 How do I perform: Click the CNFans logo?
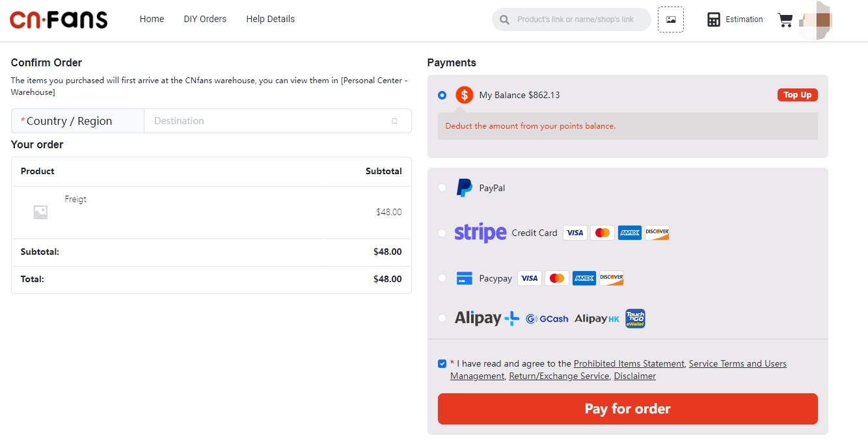coord(59,20)
